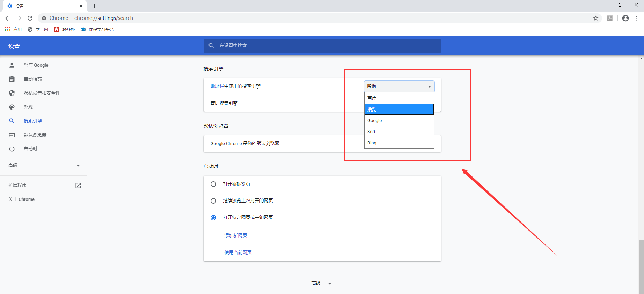Image resolution: width=644 pixels, height=294 pixels.
Task: Go to 您与 Google settings section
Action: click(x=36, y=65)
